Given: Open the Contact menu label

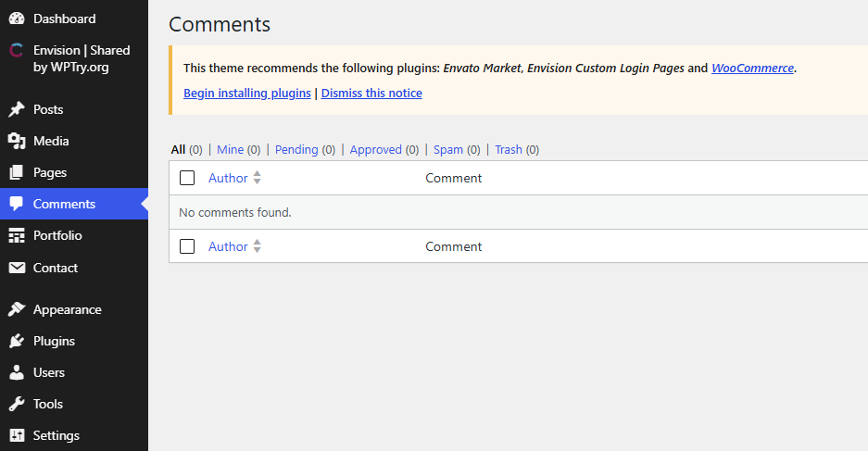Looking at the screenshot, I should tap(56, 268).
